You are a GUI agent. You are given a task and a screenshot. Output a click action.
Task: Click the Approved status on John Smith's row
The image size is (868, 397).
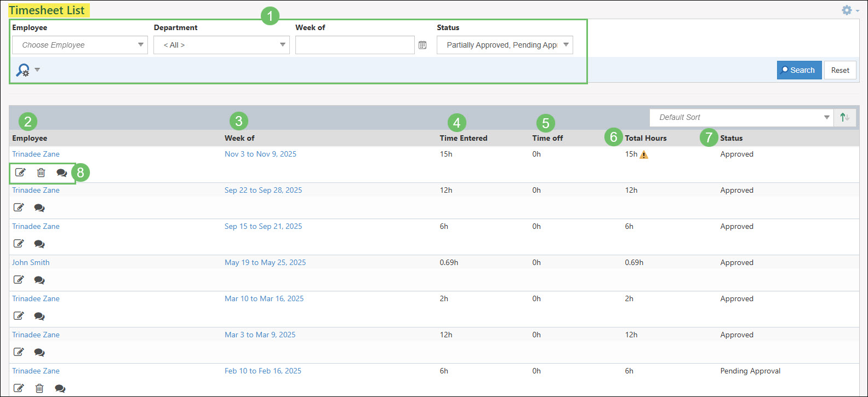pos(736,262)
